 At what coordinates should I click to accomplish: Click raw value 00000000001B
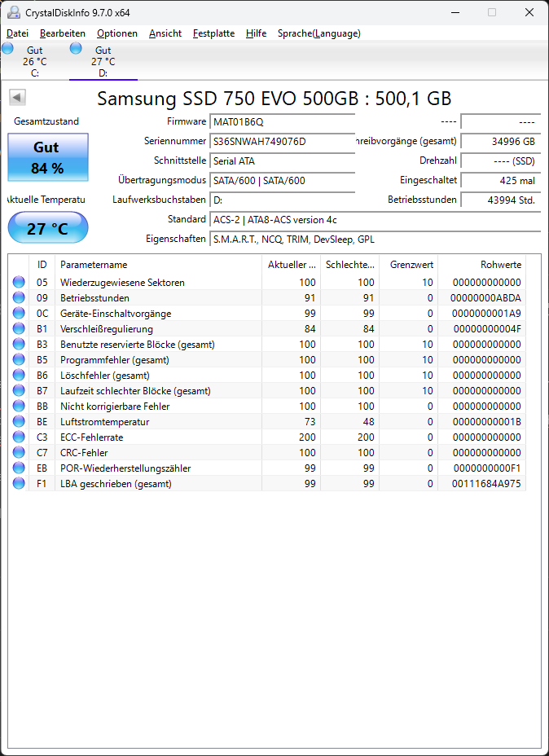tap(487, 422)
